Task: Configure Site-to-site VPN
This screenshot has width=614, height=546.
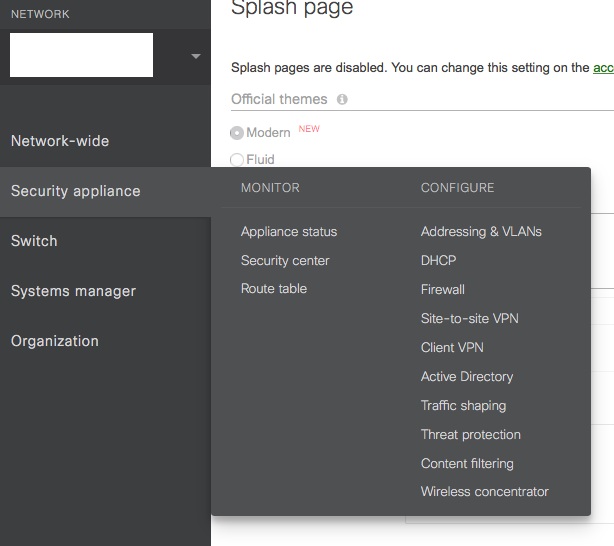Action: point(470,319)
